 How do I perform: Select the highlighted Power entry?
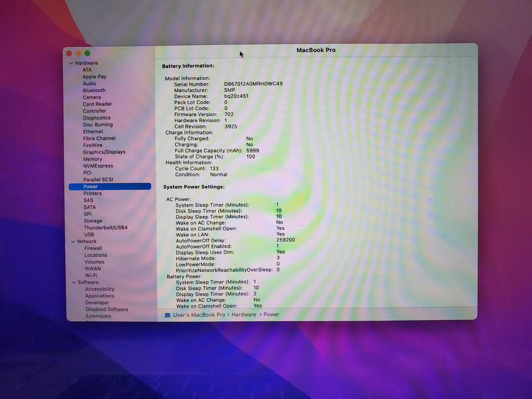(109, 186)
